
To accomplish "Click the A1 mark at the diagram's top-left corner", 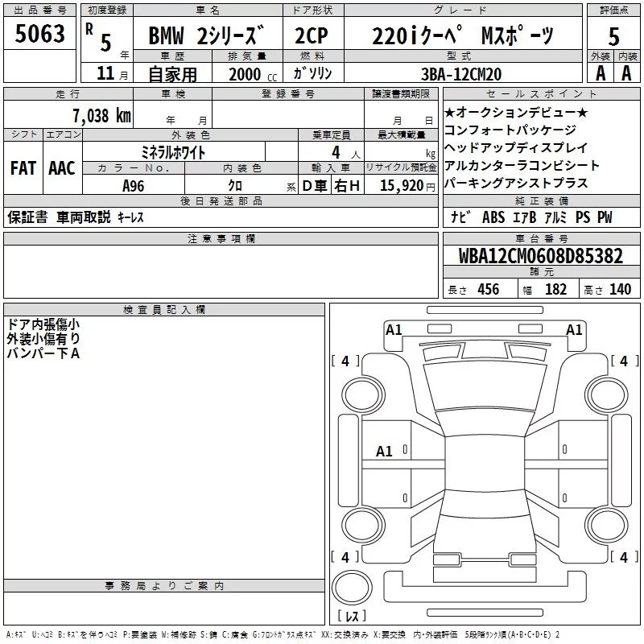I will tap(394, 329).
